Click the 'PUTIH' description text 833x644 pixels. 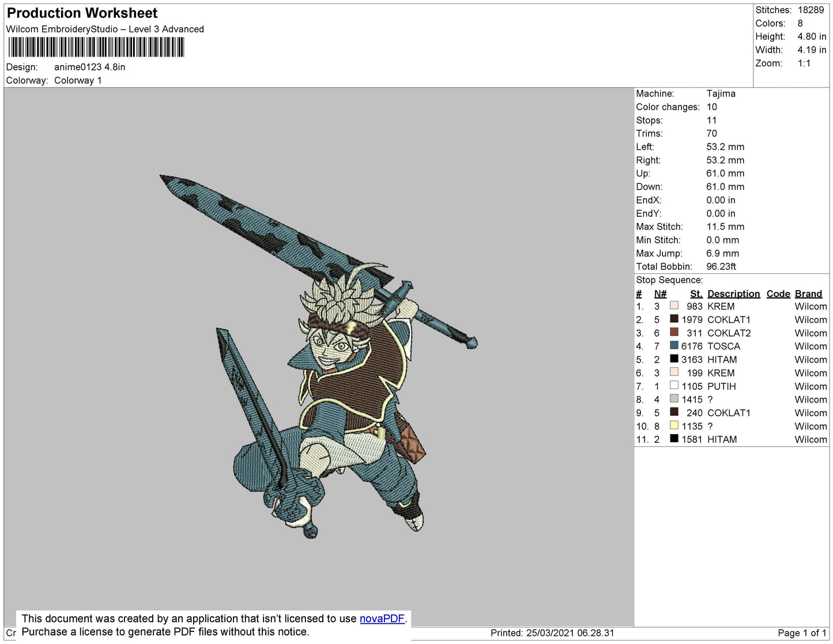click(x=722, y=386)
